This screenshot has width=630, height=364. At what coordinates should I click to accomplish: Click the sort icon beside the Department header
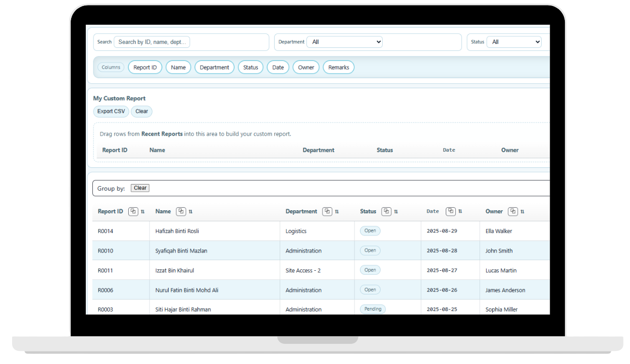(336, 211)
